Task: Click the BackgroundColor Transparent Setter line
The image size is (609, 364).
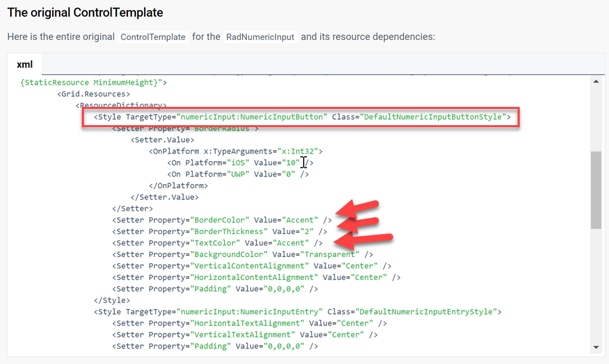Action: (243, 254)
